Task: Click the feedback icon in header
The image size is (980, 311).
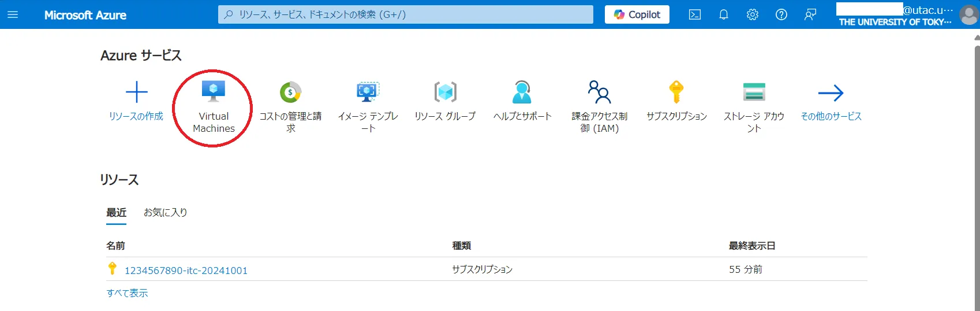Action: 810,14
